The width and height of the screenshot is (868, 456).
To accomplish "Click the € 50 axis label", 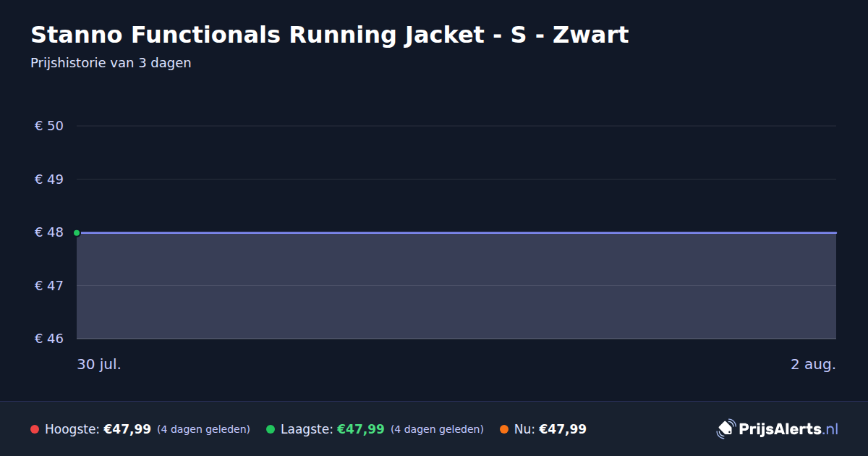I will [49, 126].
